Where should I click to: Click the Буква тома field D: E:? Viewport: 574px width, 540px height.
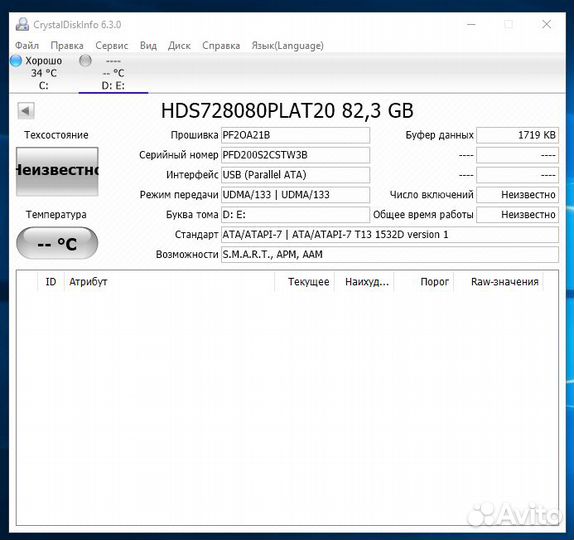tap(295, 215)
